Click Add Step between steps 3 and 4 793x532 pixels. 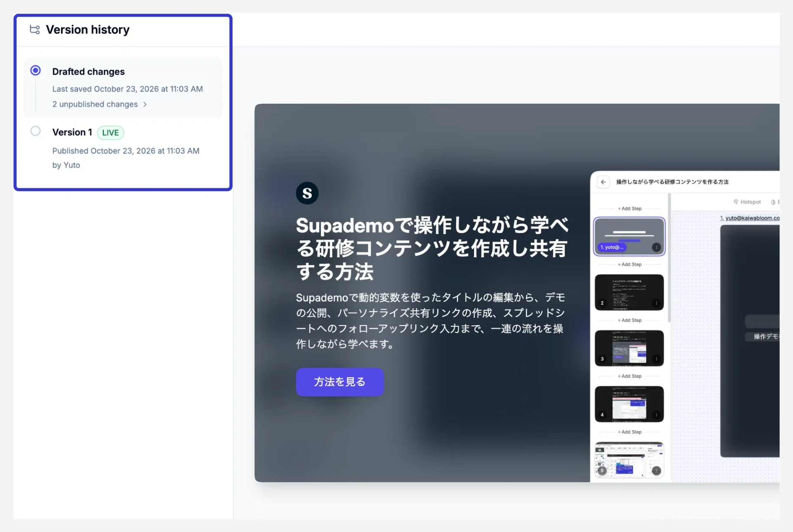tap(629, 376)
